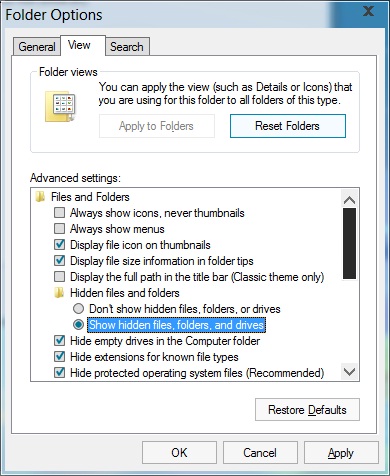Uncheck Hide extensions for known file types
This screenshot has height=476, width=390.
pyautogui.click(x=59, y=357)
